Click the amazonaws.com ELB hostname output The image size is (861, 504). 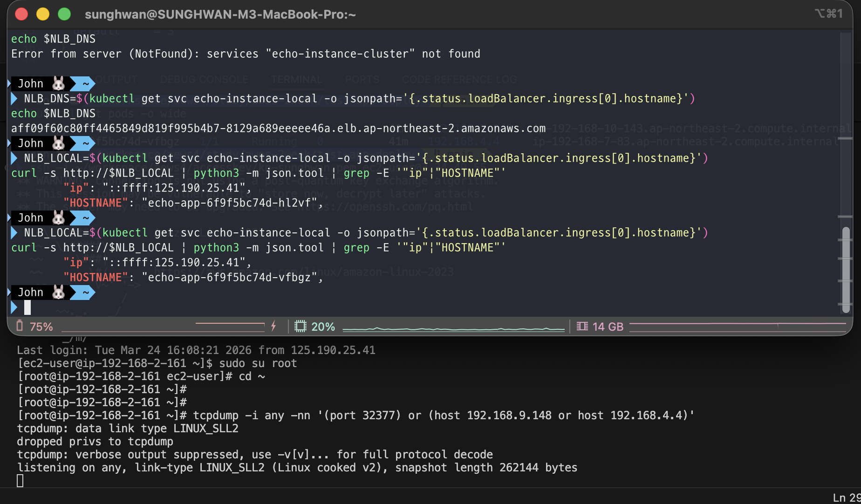point(278,128)
